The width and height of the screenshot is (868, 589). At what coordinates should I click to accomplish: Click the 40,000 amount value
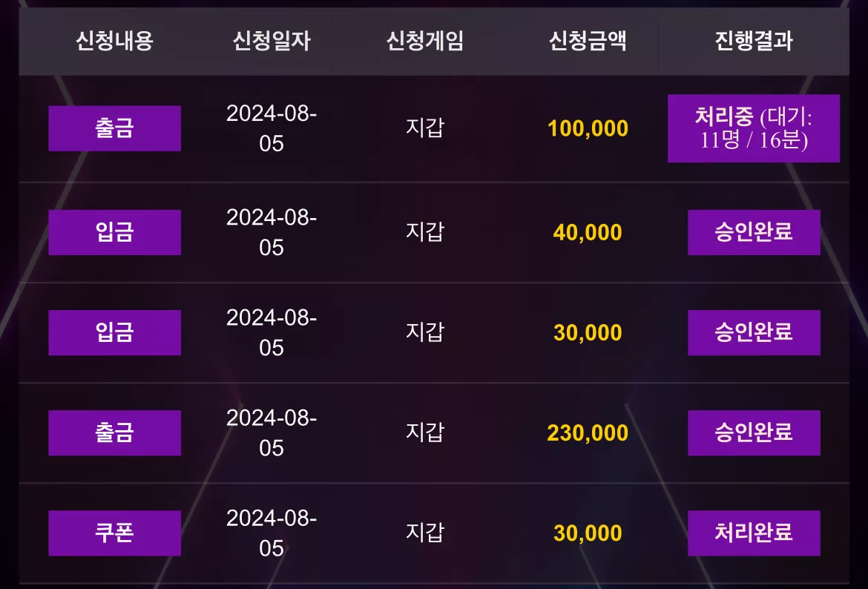(x=588, y=232)
